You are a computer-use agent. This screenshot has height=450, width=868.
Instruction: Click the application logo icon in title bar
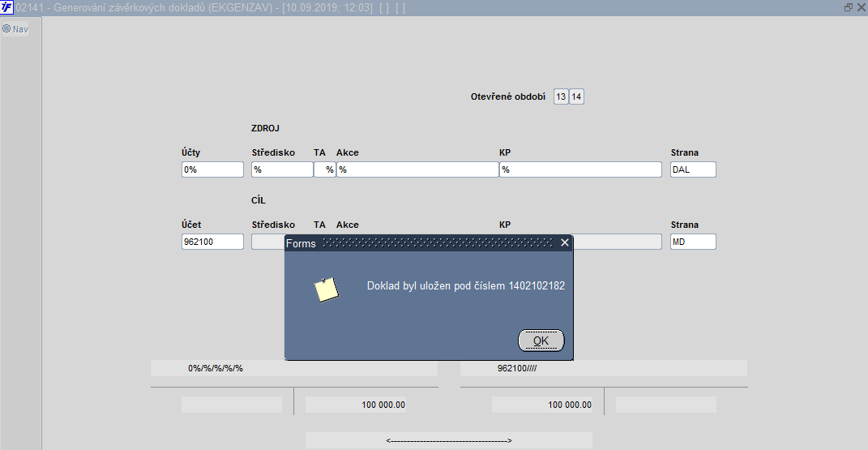pyautogui.click(x=6, y=7)
